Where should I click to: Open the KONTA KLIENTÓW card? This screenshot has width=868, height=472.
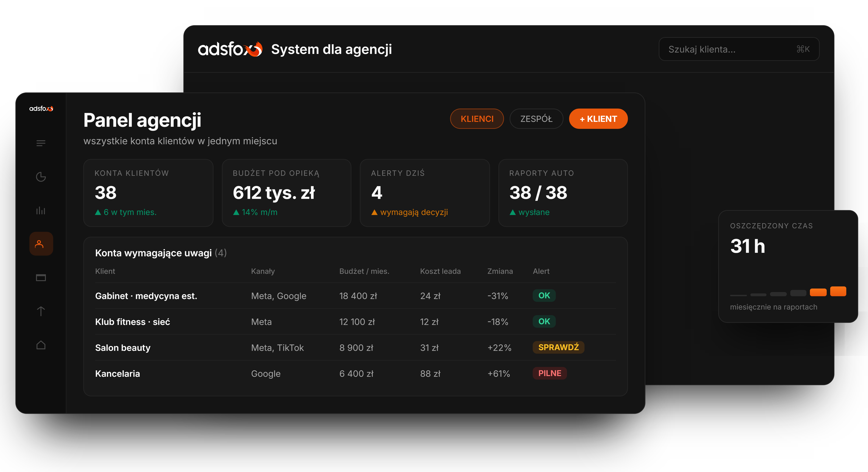click(148, 193)
